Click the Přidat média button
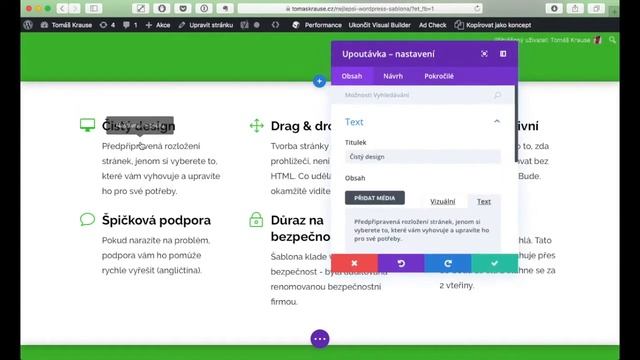The height and width of the screenshot is (360, 640). tap(375, 198)
